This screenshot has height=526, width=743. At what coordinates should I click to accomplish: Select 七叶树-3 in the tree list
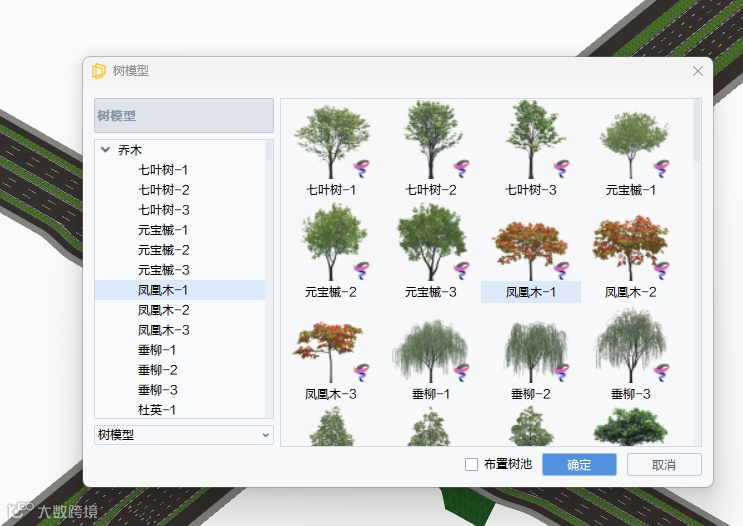pos(163,210)
